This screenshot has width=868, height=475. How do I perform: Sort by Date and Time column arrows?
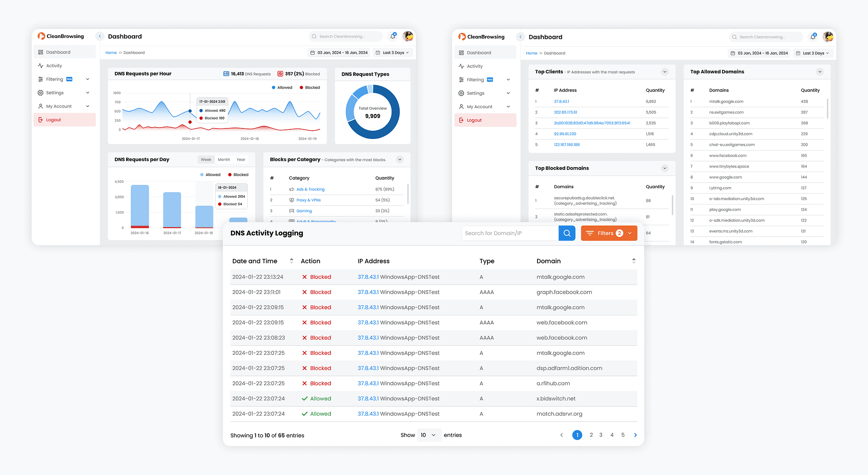click(x=292, y=261)
